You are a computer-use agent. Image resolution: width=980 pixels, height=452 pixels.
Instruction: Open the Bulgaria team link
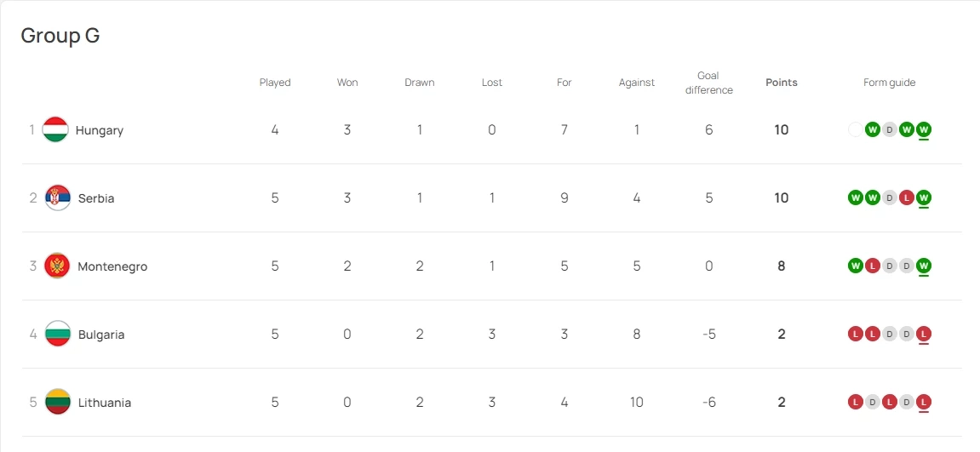click(x=101, y=335)
